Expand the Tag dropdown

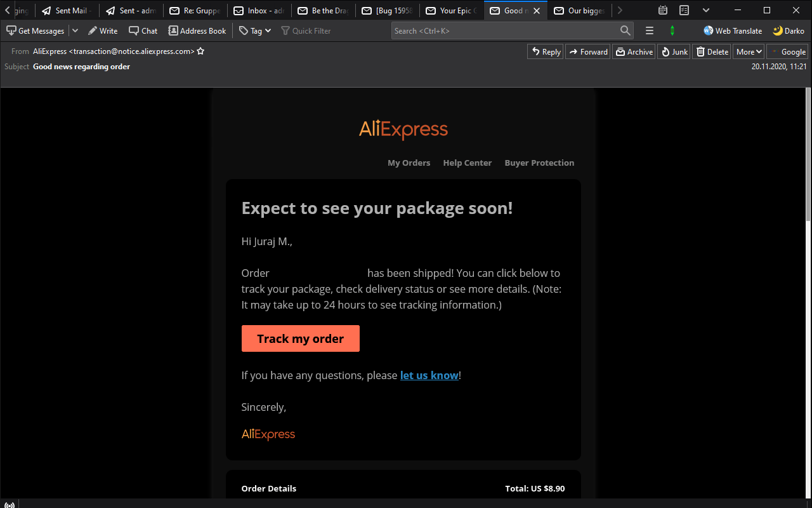coord(255,30)
